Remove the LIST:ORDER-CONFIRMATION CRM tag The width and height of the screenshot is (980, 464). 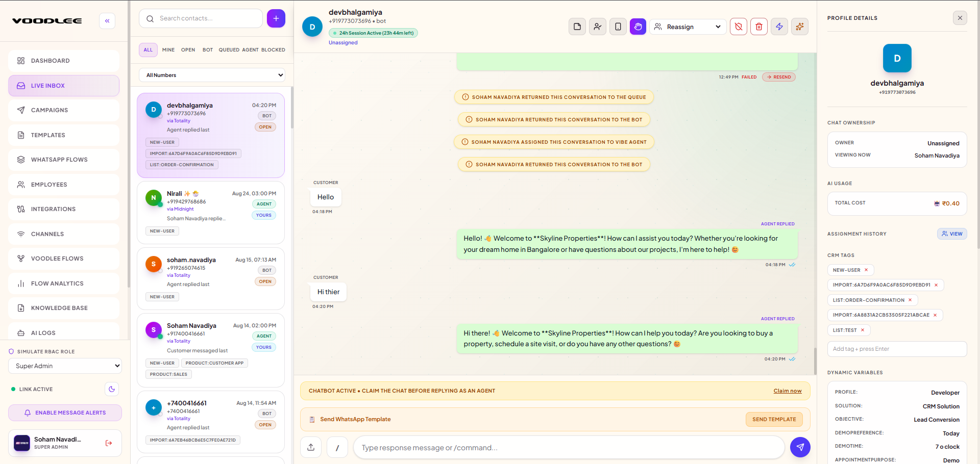[910, 300]
